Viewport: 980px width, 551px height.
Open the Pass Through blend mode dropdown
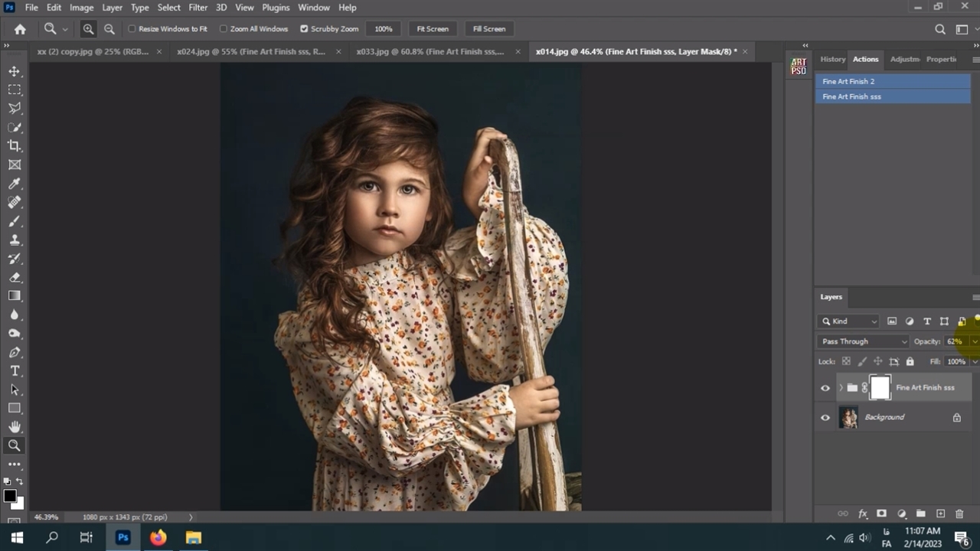click(863, 341)
